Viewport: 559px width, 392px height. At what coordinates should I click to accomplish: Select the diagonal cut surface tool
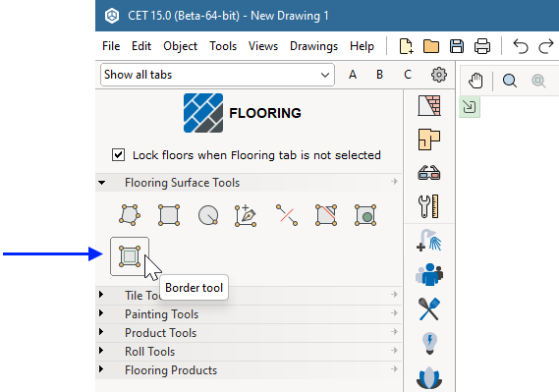(326, 215)
